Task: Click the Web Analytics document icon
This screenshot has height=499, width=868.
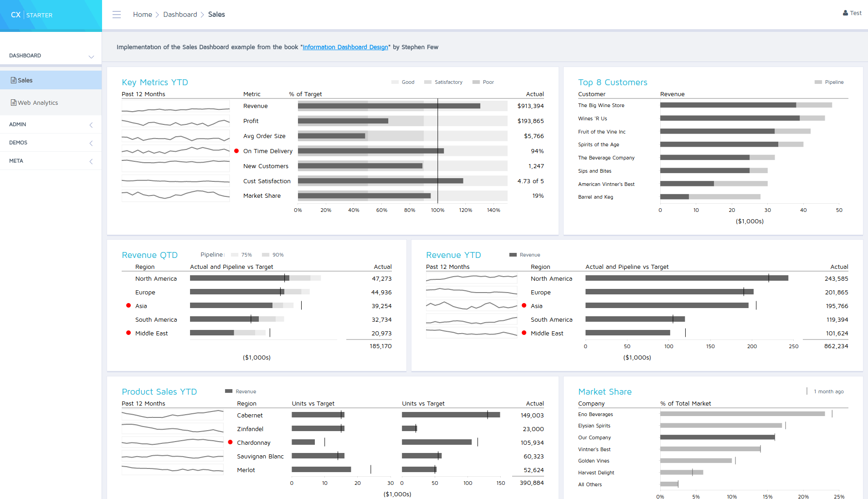Action: coord(14,103)
